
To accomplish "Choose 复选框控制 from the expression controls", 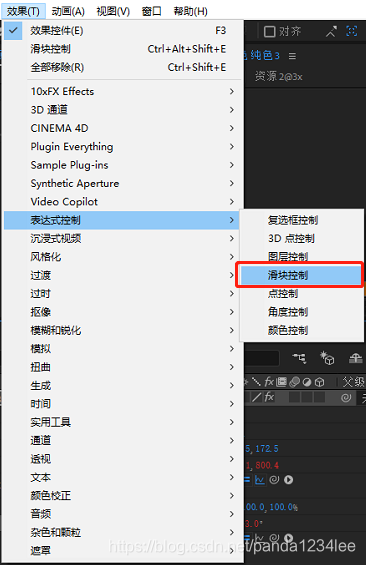I will click(x=302, y=220).
